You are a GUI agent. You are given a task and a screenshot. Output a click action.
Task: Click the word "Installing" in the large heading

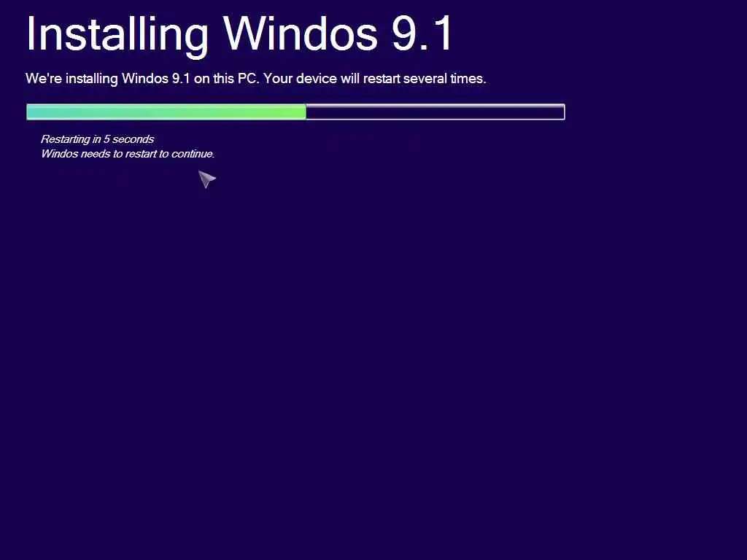click(x=117, y=35)
